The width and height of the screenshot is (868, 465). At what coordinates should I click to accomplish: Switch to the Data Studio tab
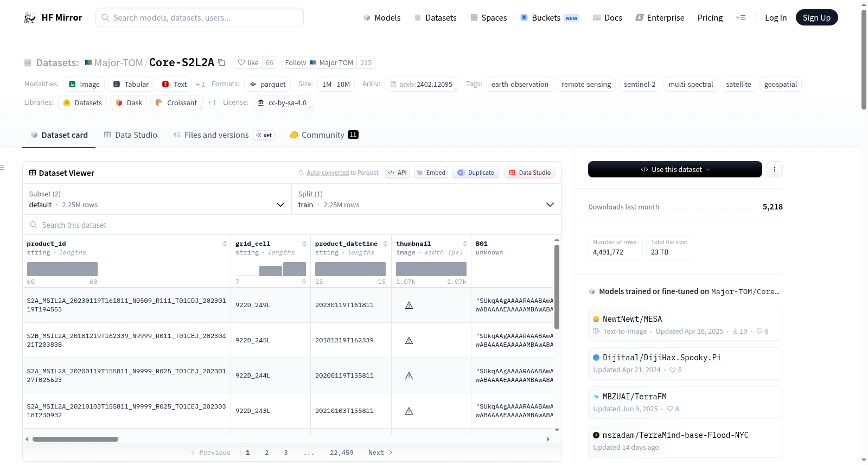[131, 135]
